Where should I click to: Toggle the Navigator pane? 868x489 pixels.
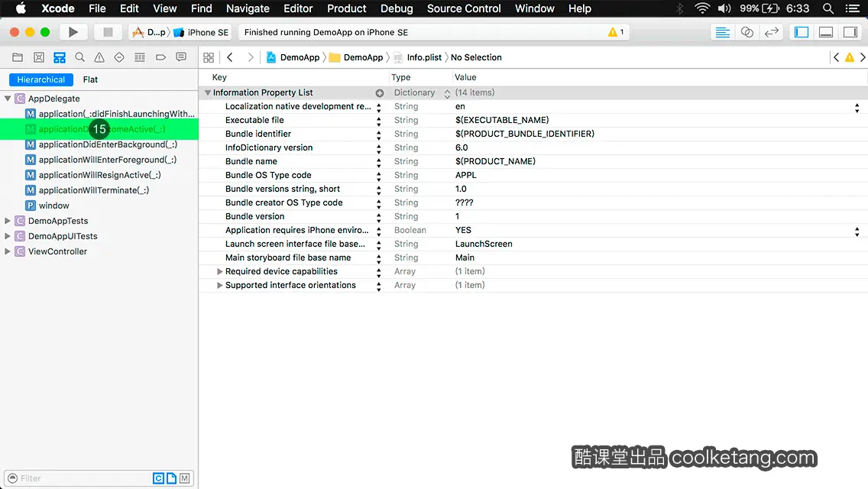coord(802,32)
